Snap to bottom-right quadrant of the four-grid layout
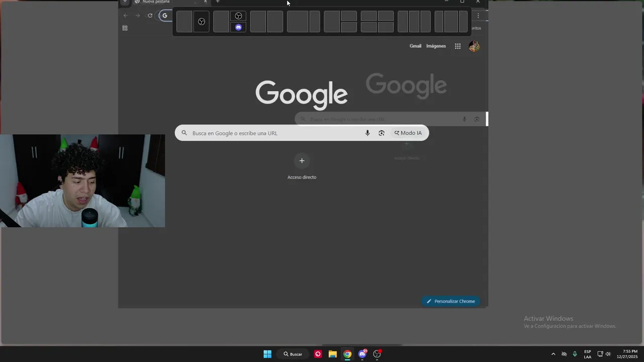The width and height of the screenshot is (644, 362). 386,27
